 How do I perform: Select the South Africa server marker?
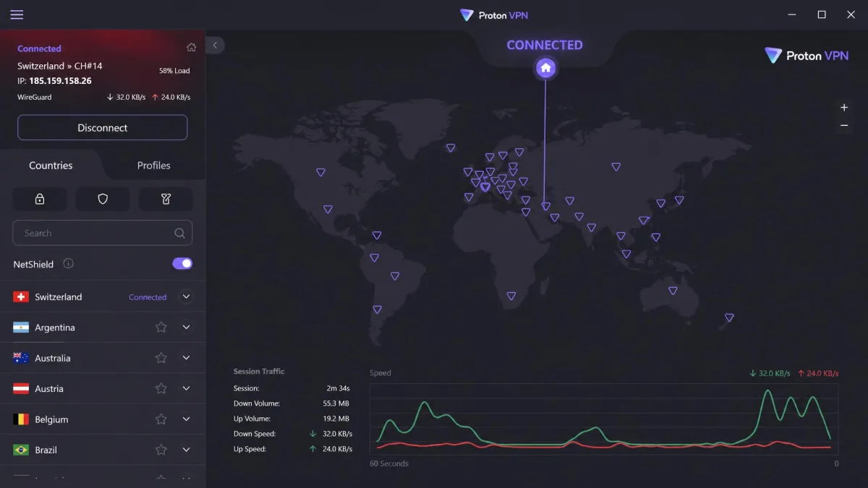(511, 296)
